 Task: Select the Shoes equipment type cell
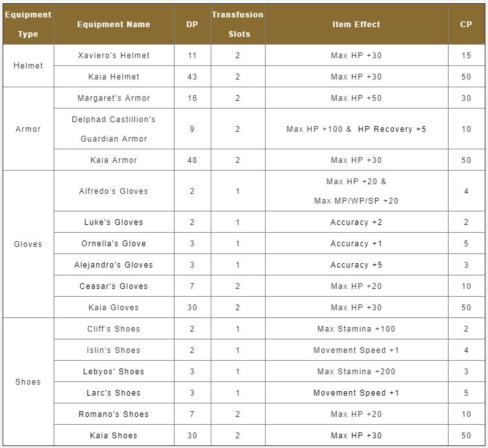[28, 382]
